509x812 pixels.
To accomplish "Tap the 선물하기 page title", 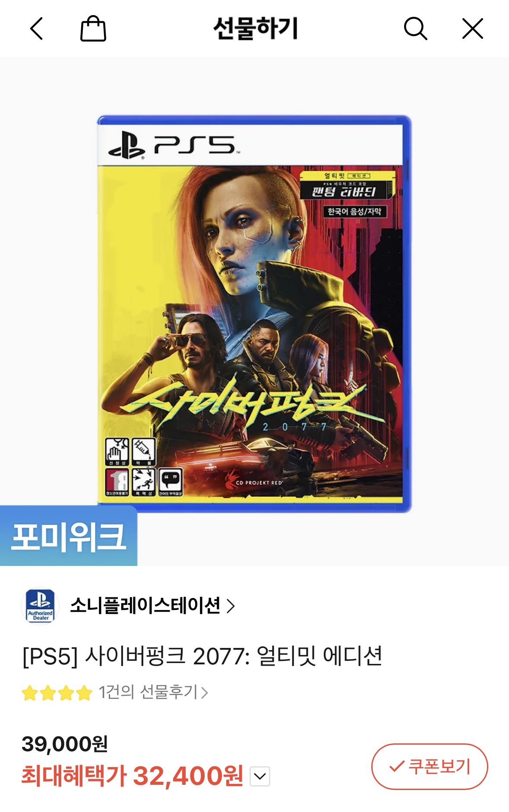I will 256,28.
